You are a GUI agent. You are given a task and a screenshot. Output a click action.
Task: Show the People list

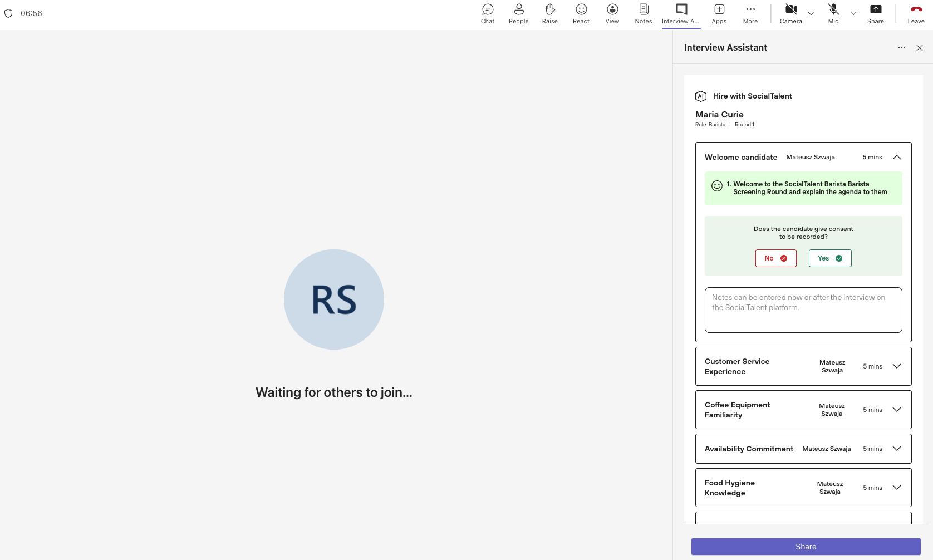(518, 14)
